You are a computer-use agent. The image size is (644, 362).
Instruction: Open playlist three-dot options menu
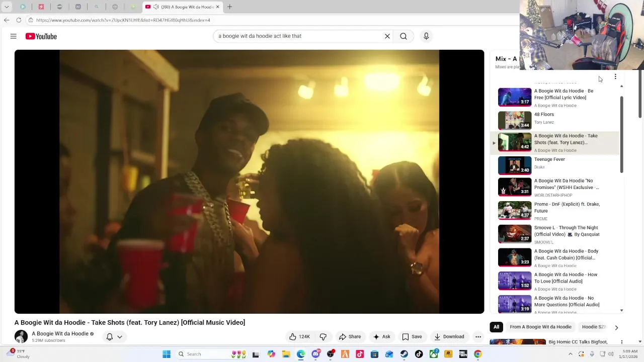(615, 77)
